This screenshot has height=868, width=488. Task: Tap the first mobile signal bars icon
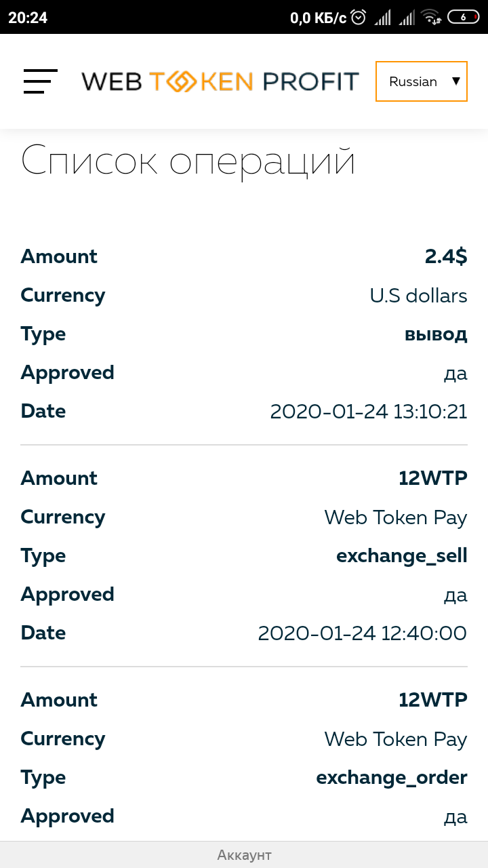pos(383,18)
